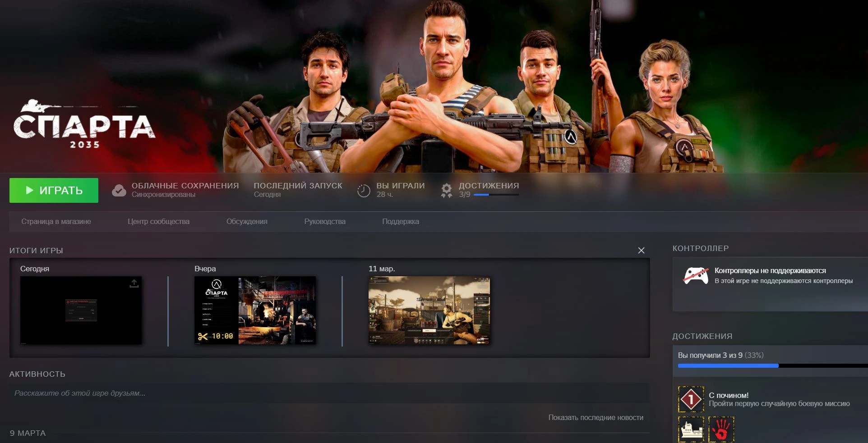Click the Сегодня label in the recap
This screenshot has width=868, height=443.
35,269
